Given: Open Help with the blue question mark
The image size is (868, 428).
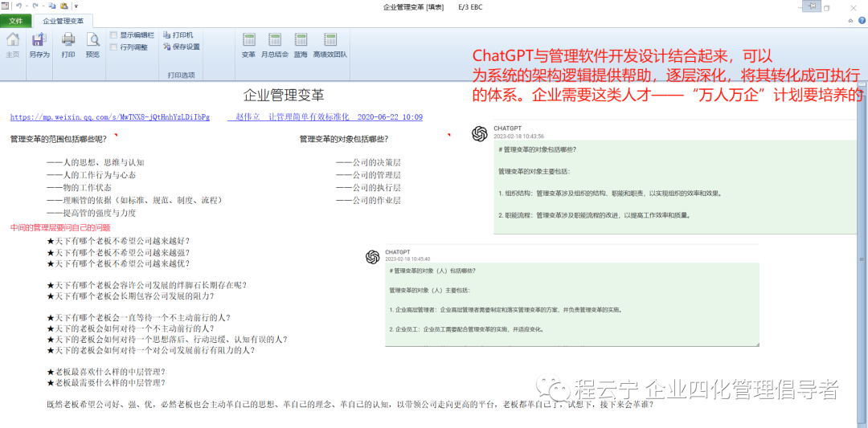Looking at the screenshot, I should pyautogui.click(x=860, y=21).
